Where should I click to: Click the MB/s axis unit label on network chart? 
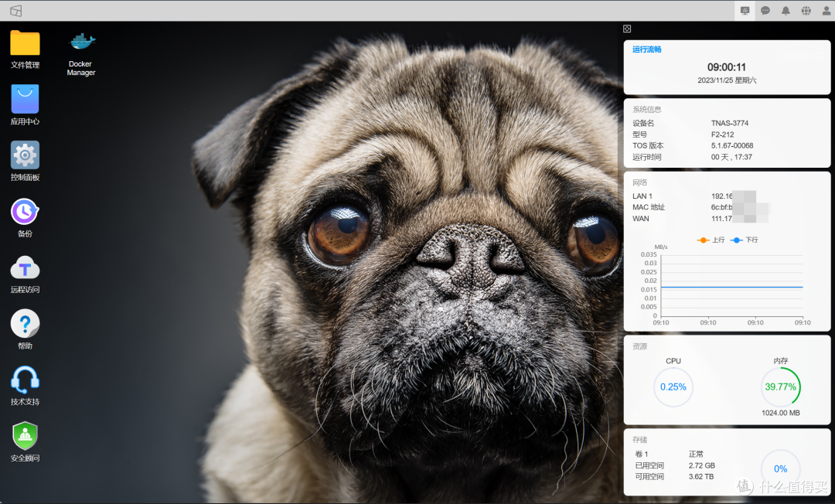tap(661, 247)
